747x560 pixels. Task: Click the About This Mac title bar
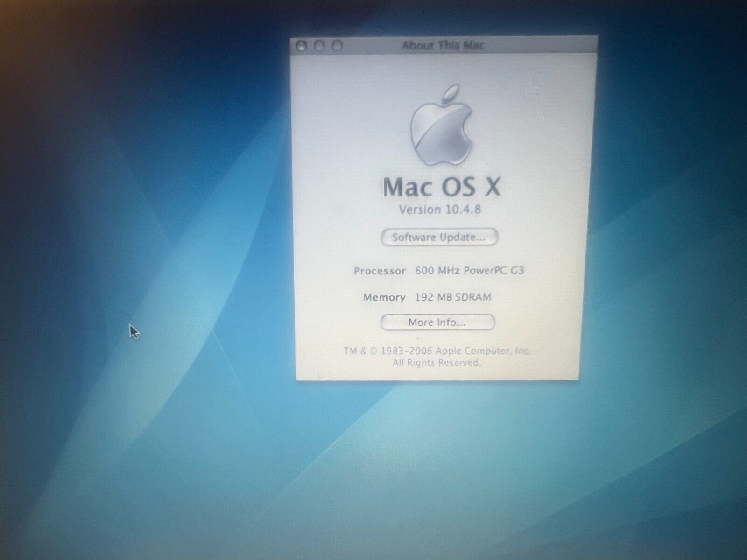[444, 46]
